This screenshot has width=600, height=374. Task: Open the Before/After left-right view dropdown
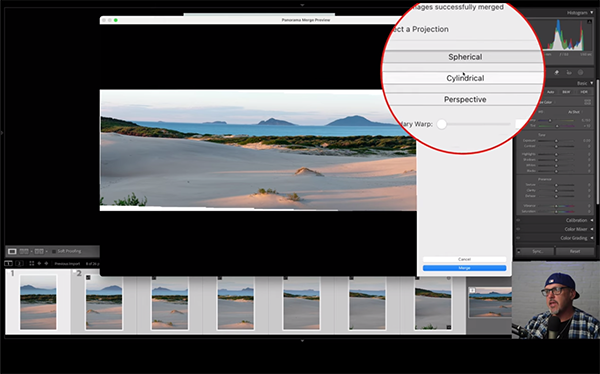(31, 252)
